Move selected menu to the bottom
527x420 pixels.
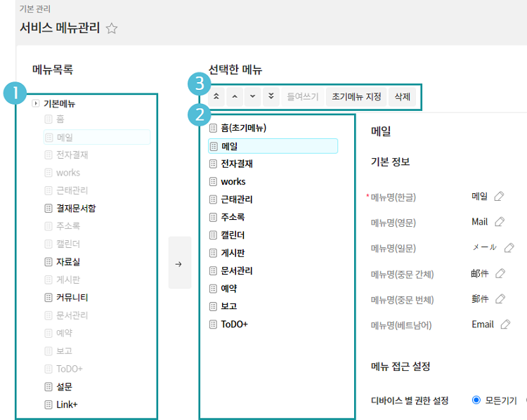pos(271,97)
